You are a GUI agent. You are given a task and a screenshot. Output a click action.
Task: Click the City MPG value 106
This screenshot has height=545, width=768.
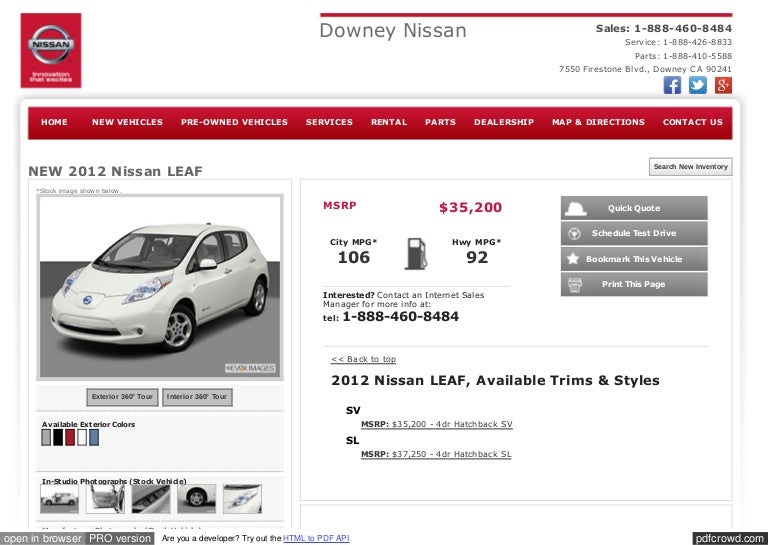(x=354, y=258)
